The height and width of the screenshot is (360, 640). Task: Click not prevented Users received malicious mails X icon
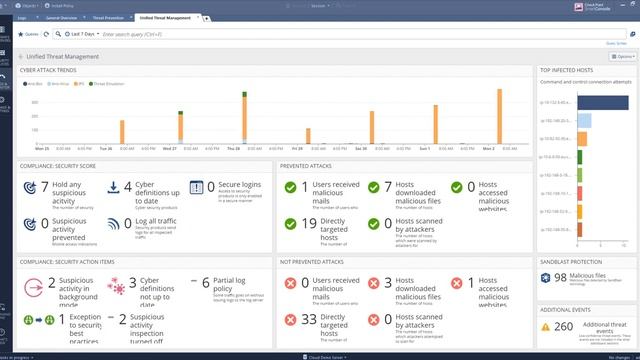click(x=291, y=283)
